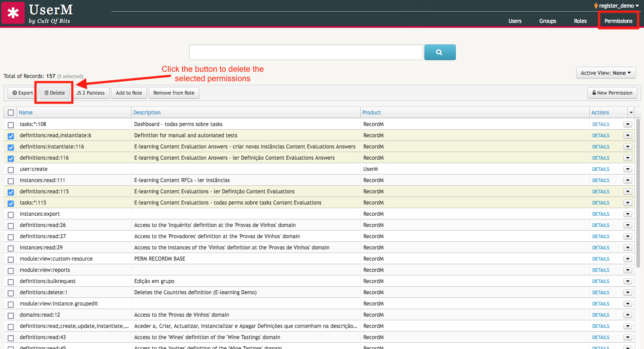This screenshot has width=644, height=349.
Task: Open the Active View dropdown
Action: (x=606, y=73)
